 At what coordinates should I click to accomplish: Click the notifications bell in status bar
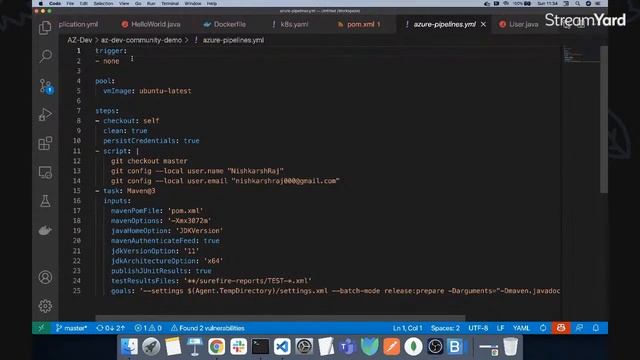pyautogui.click(x=596, y=328)
